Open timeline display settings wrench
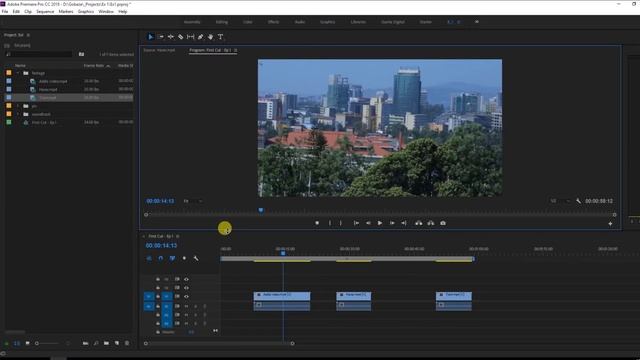Screen dimensions: 640x360 tap(196, 258)
